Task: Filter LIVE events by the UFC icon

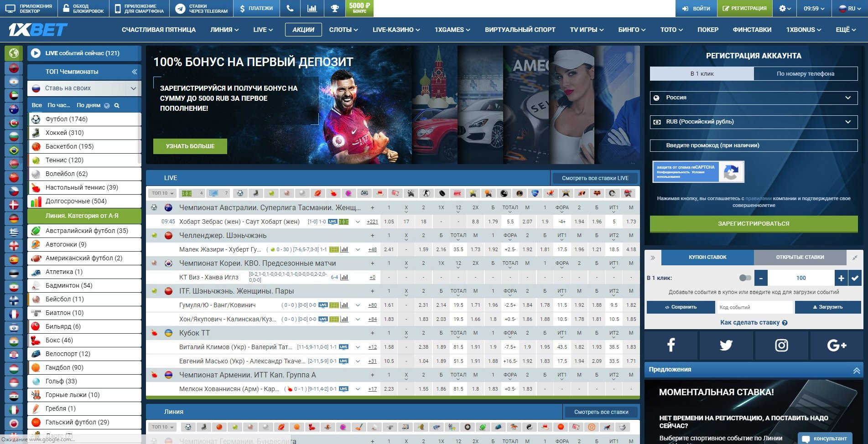Action: [x=457, y=193]
